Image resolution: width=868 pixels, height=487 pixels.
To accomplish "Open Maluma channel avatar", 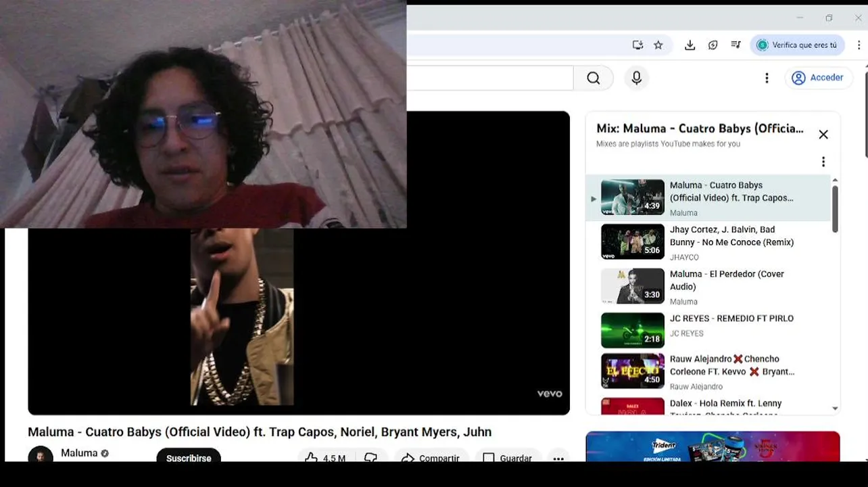I will tap(41, 455).
